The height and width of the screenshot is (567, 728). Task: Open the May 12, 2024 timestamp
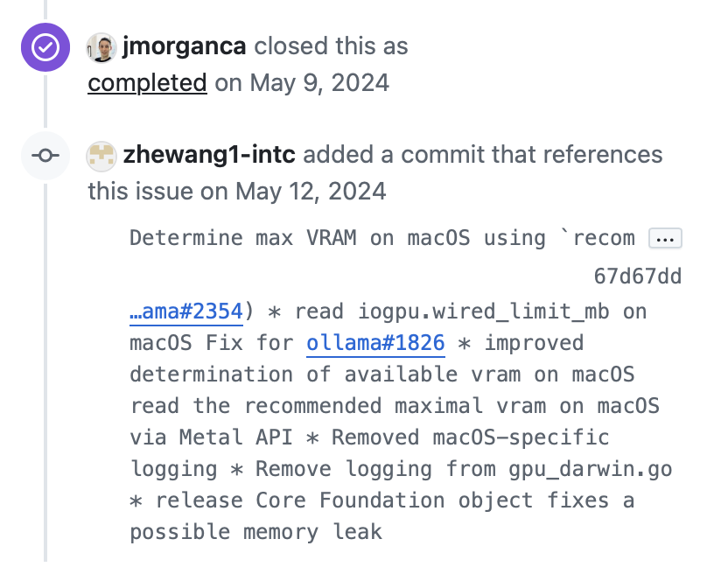pos(311,192)
